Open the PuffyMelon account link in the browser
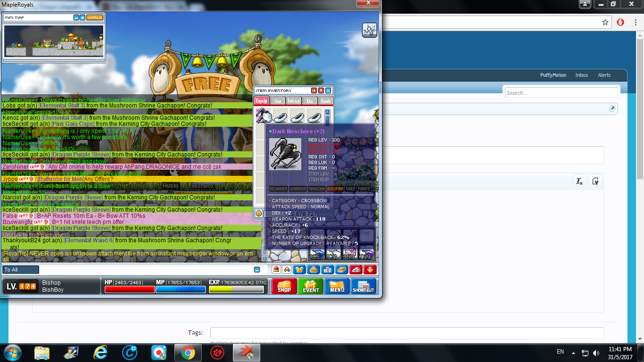The image size is (644, 362). (553, 75)
